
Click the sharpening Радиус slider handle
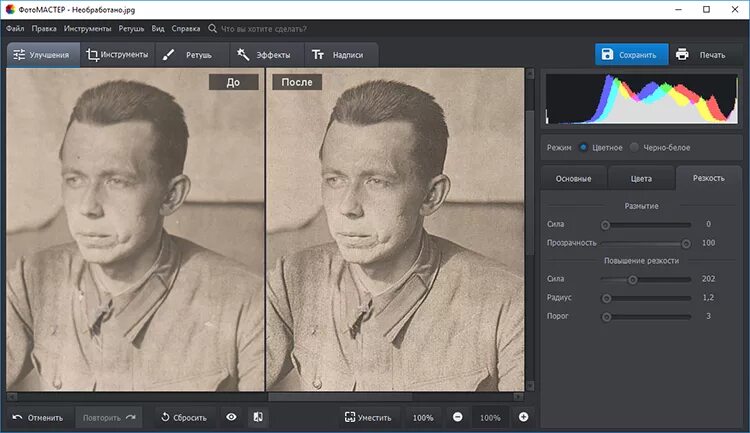(606, 298)
